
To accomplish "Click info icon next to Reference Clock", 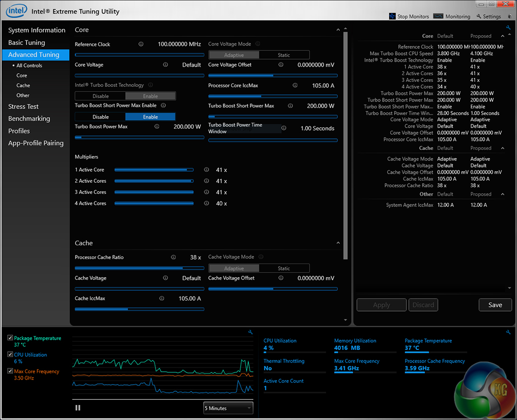I will [141, 44].
